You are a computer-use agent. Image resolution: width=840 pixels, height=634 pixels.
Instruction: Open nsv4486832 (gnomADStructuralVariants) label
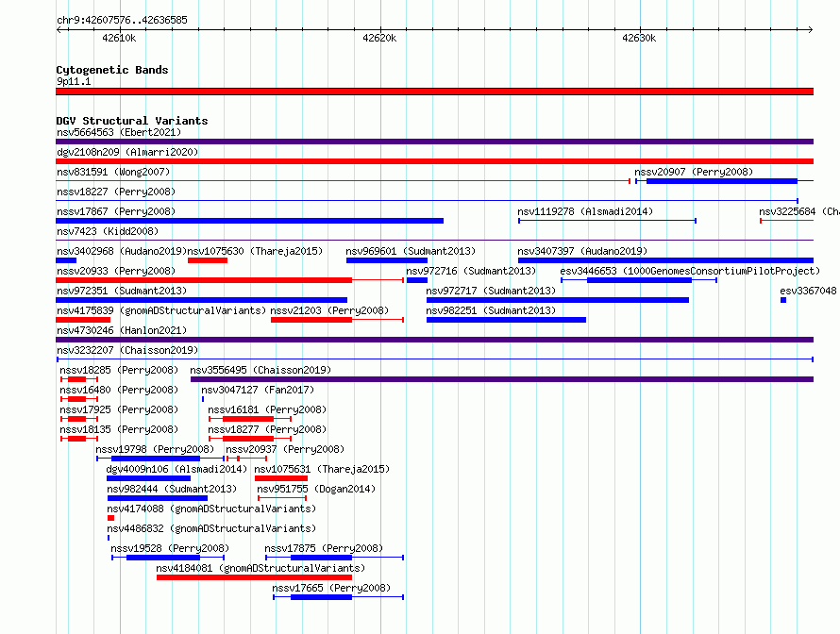211,528
